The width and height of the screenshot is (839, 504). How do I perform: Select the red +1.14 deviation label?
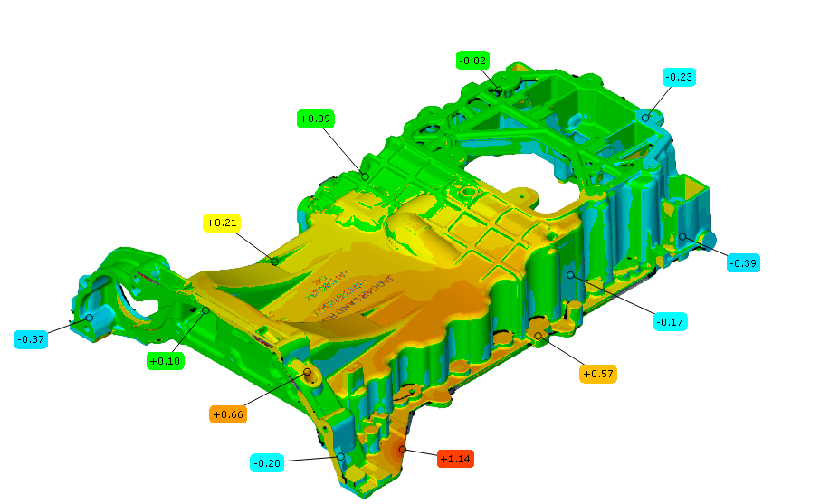[x=455, y=459]
